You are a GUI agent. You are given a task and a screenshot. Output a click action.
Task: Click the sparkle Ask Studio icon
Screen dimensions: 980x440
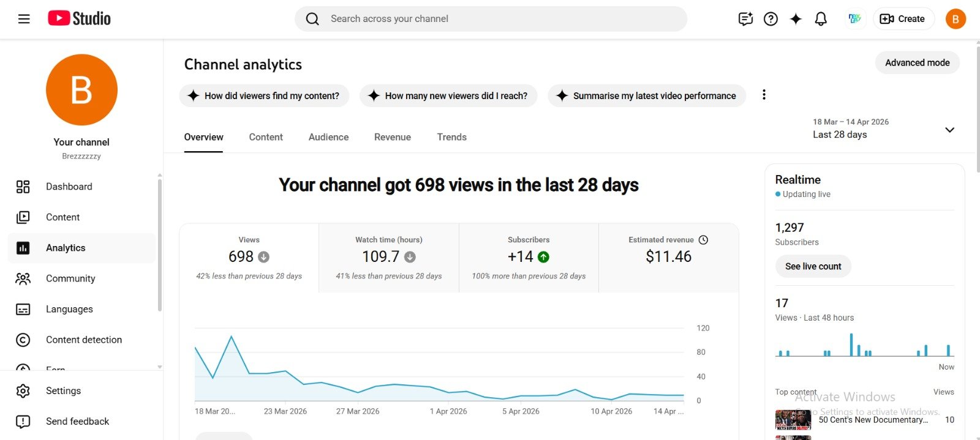click(x=796, y=19)
